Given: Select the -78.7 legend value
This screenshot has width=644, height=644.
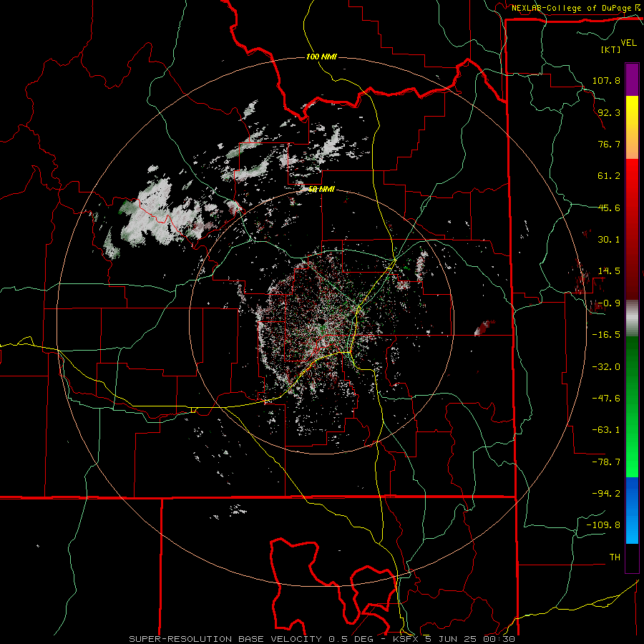Looking at the screenshot, I should coord(606,462).
